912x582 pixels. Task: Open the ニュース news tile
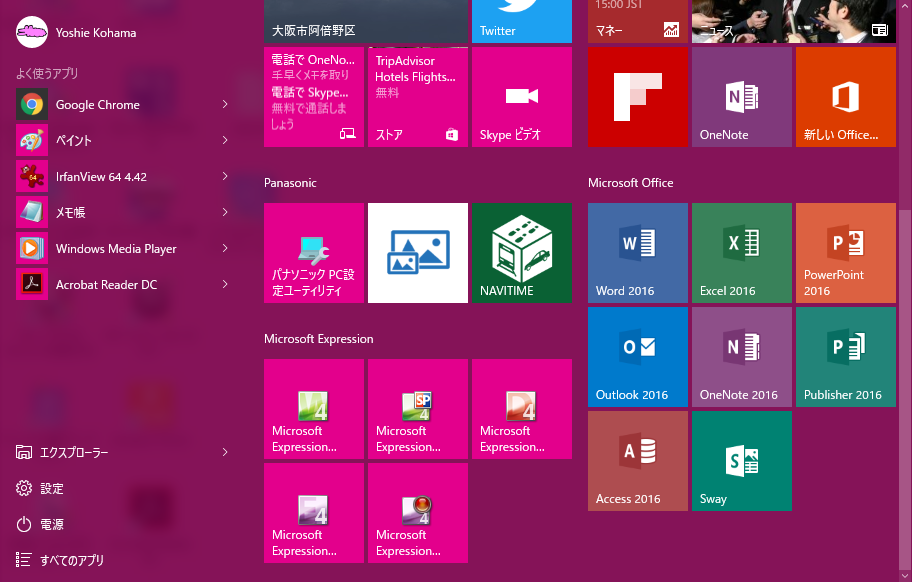coord(793,22)
